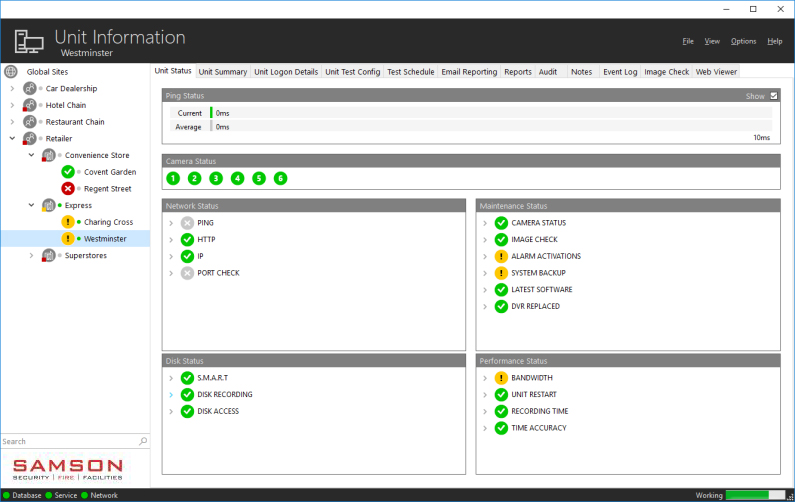Switch to the Unit Summary tab
The height and width of the screenshot is (502, 795).
click(x=222, y=72)
